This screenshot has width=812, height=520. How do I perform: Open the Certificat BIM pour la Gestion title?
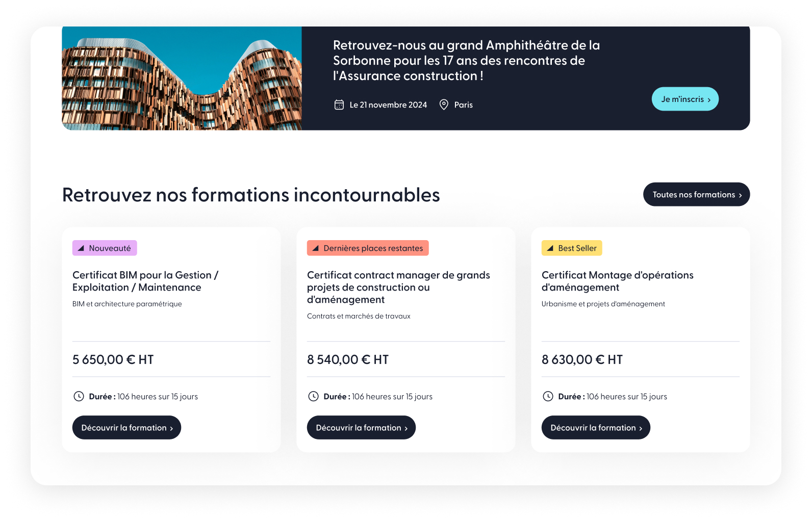(145, 281)
